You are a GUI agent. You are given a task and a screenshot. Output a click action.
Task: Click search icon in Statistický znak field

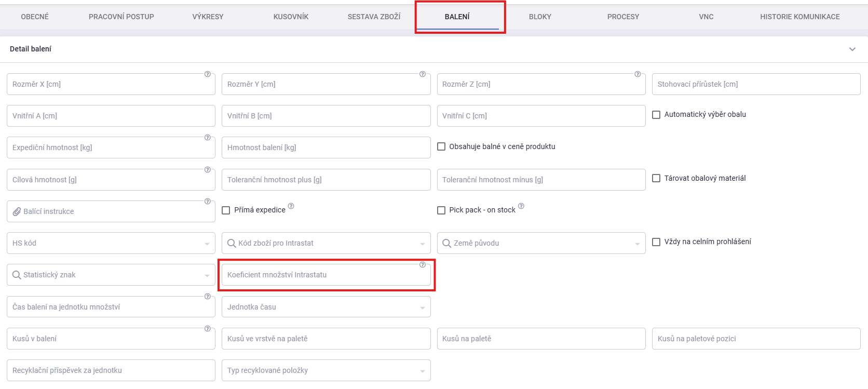coord(17,275)
